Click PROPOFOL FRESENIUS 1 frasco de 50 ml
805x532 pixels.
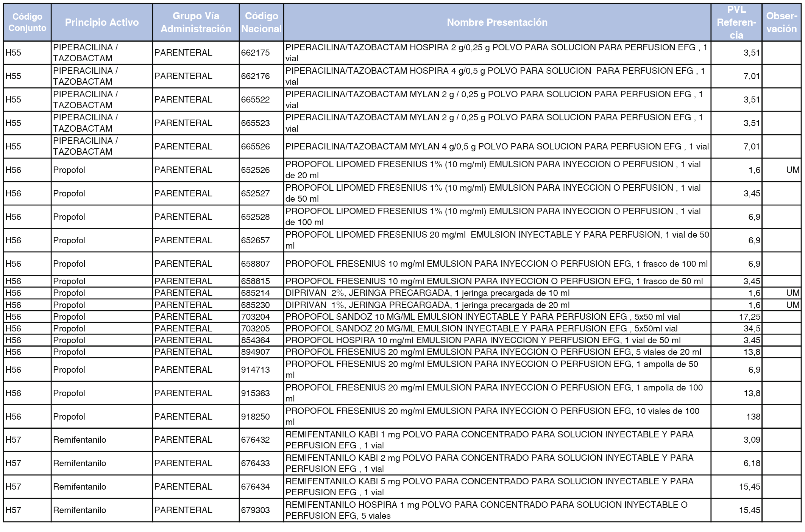point(494,281)
